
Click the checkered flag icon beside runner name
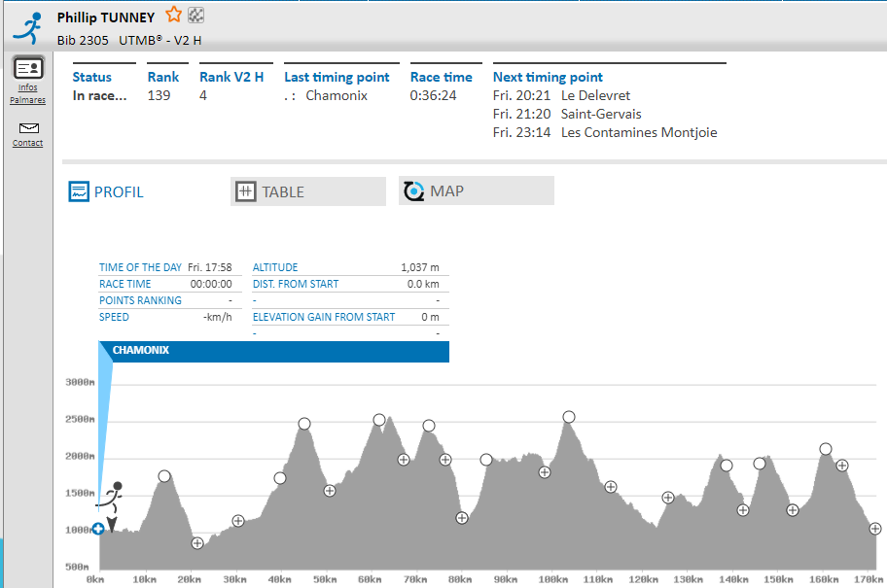[x=195, y=15]
